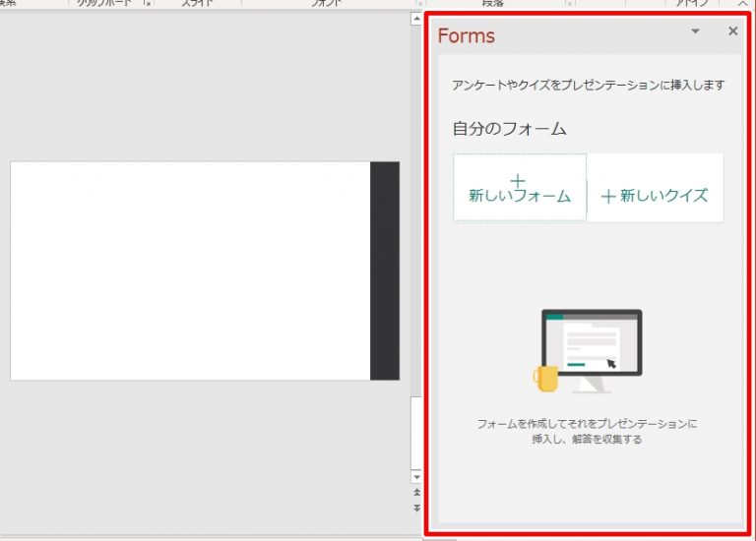
Task: Go to next slide double-arrow button
Action: pyautogui.click(x=416, y=508)
